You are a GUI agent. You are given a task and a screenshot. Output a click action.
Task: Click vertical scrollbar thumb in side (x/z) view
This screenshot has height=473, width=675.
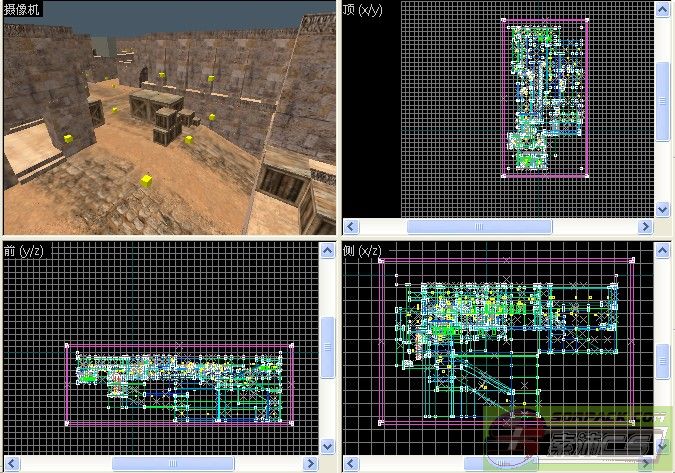(662, 361)
